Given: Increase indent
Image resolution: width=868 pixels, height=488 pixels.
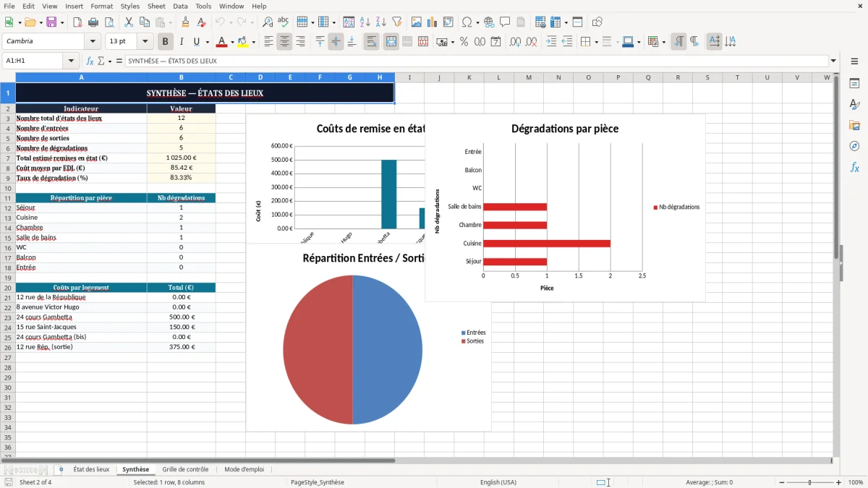Looking at the screenshot, I should pyautogui.click(x=551, y=42).
